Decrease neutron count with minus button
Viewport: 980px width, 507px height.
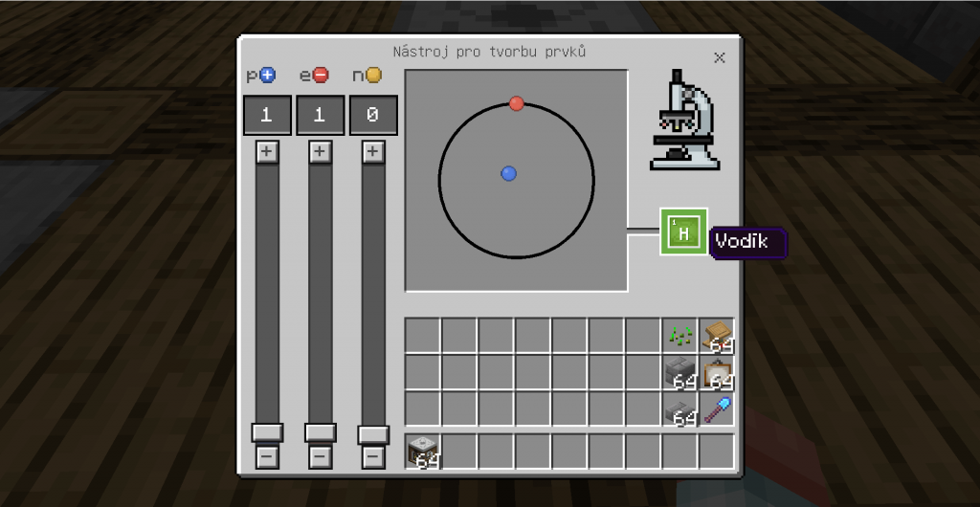373,457
